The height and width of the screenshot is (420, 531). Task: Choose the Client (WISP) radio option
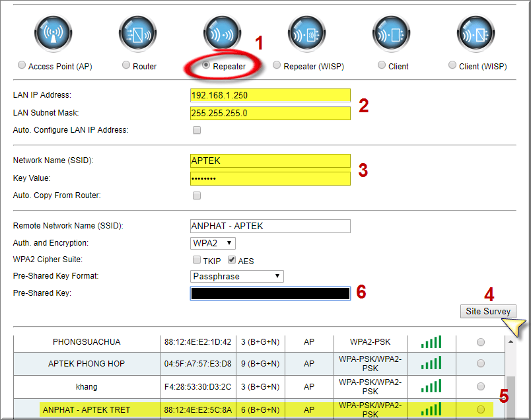(x=452, y=65)
